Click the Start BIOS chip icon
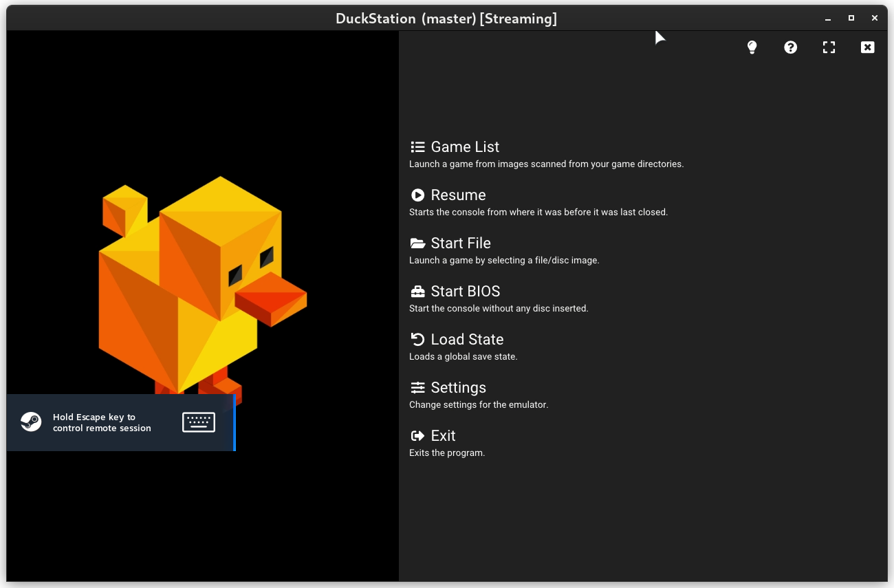 (x=417, y=291)
